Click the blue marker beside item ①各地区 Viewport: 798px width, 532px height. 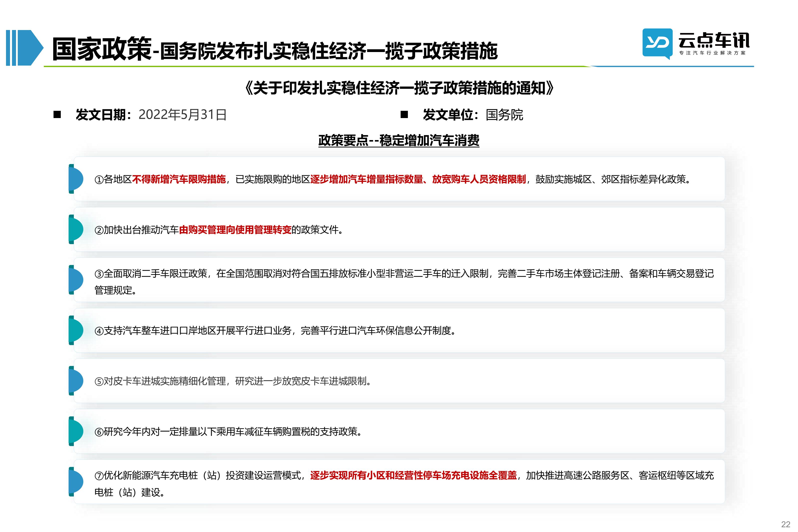coord(76,179)
